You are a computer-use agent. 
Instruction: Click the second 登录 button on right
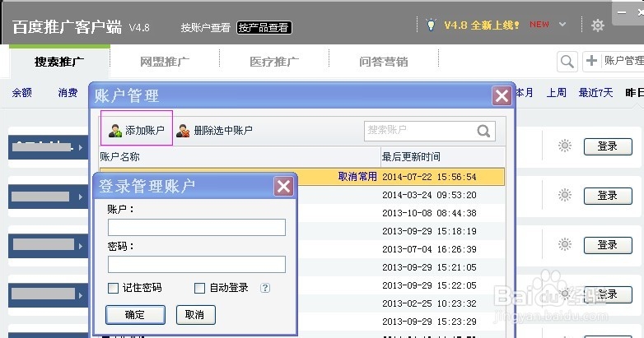coord(608,196)
